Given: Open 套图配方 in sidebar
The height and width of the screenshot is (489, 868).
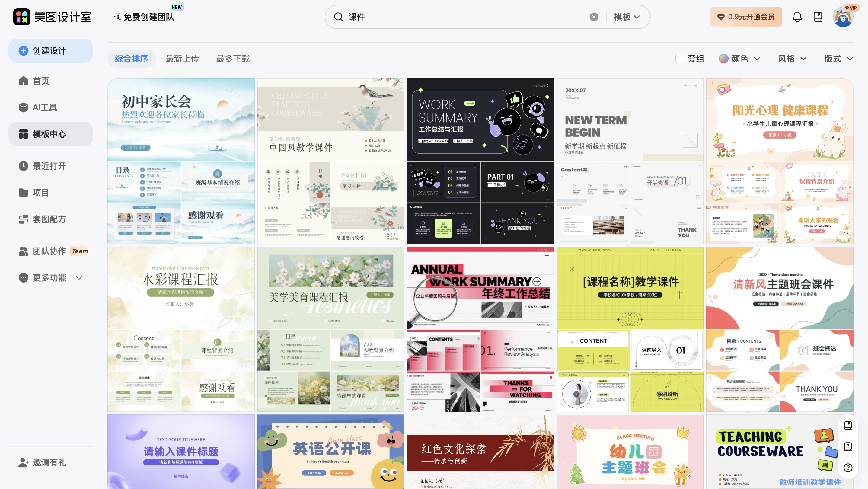Looking at the screenshot, I should [49, 219].
